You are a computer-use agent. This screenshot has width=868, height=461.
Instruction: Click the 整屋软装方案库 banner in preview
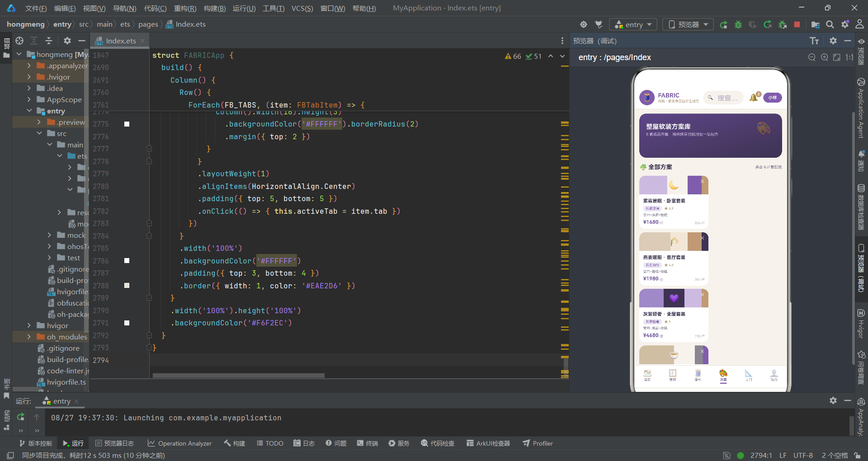[710, 135]
